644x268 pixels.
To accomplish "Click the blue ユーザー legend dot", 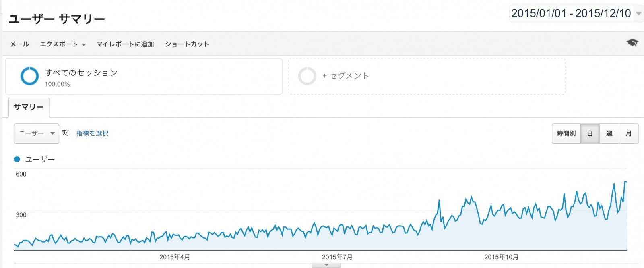I will pyautogui.click(x=17, y=159).
